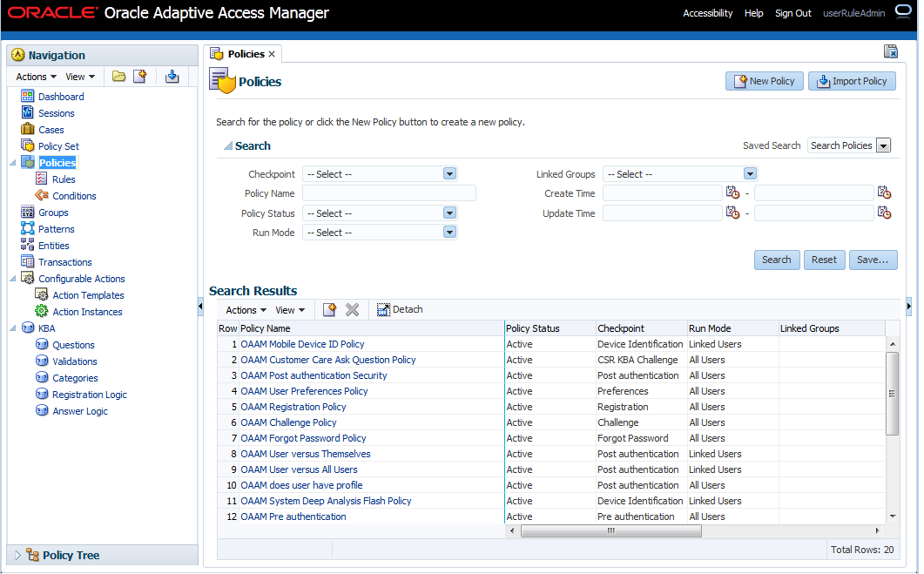Click the open folder icon in Navigation toolbar
Screen dimensions: 924x574
(119, 77)
